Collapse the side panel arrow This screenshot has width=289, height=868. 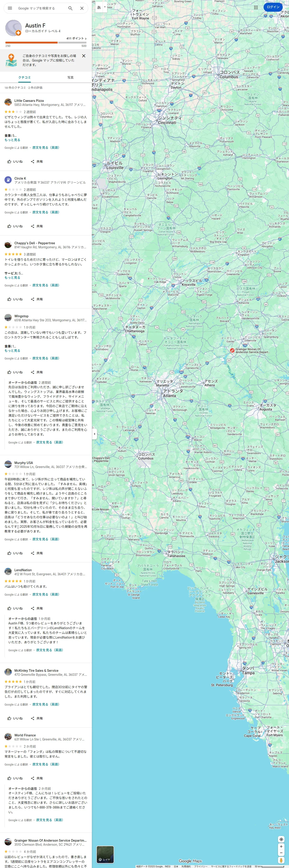94,434
